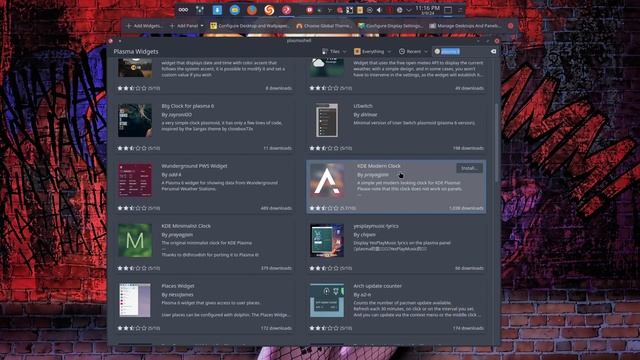Install the KDE Modern Clock widget
The width and height of the screenshot is (640, 360).
469,168
